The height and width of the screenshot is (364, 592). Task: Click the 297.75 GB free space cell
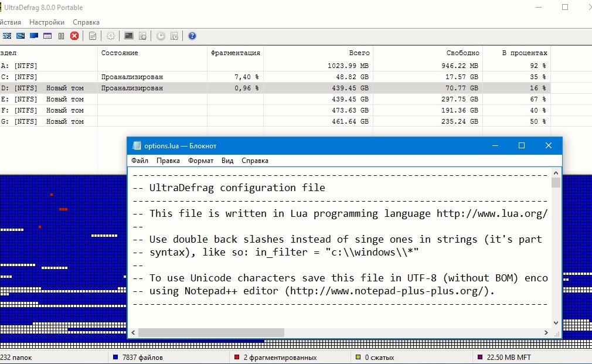point(460,99)
